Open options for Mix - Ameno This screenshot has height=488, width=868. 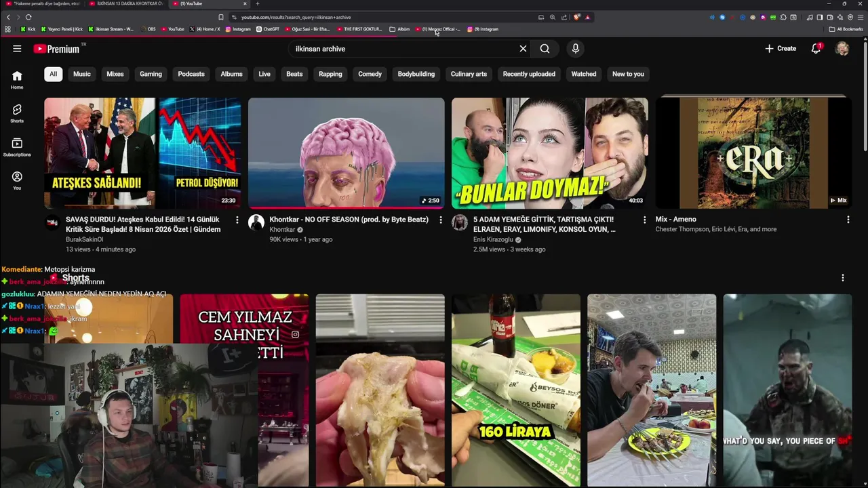tap(848, 220)
